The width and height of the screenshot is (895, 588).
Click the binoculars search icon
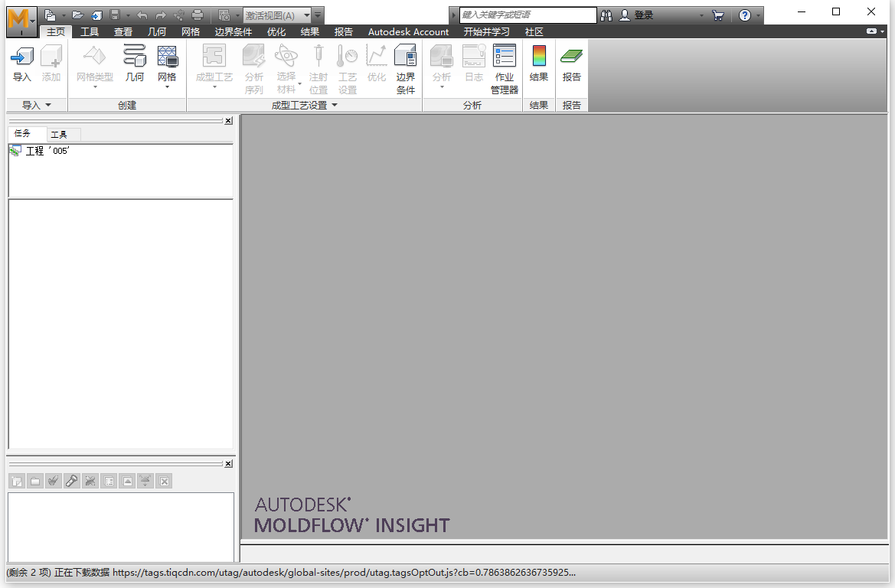(606, 15)
